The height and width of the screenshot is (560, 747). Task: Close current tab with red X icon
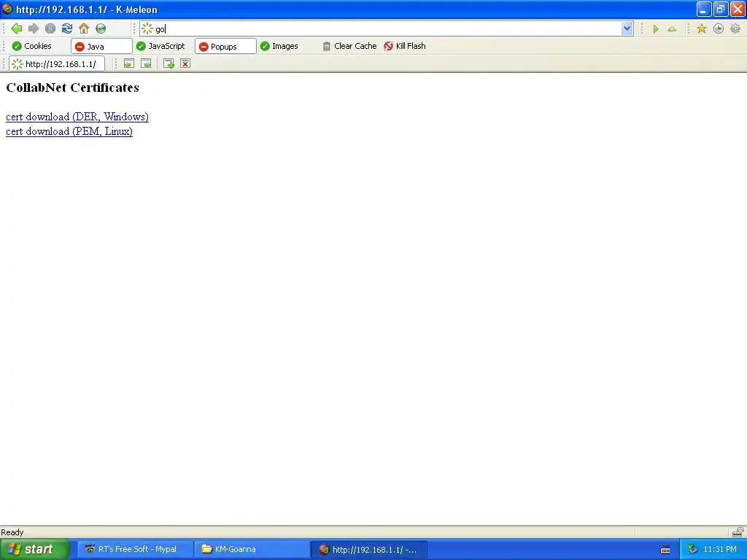[185, 64]
